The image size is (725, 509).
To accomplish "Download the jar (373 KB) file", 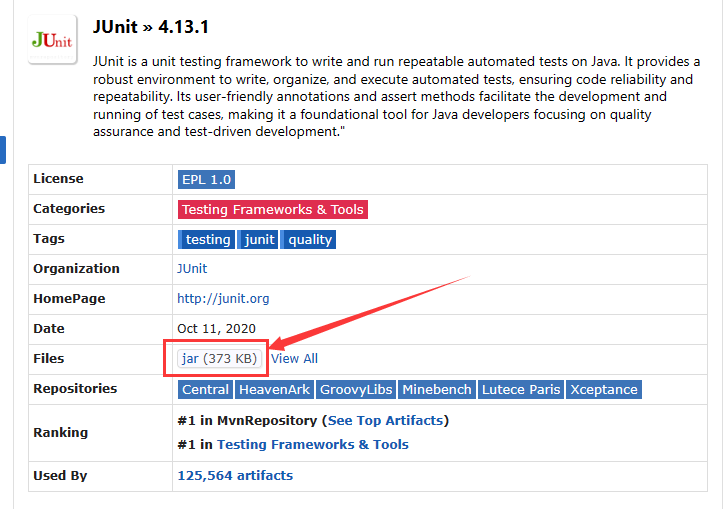I will coord(219,358).
